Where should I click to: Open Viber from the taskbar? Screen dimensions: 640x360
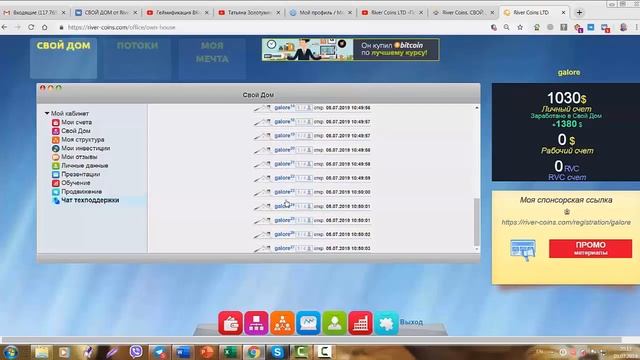click(x=136, y=352)
